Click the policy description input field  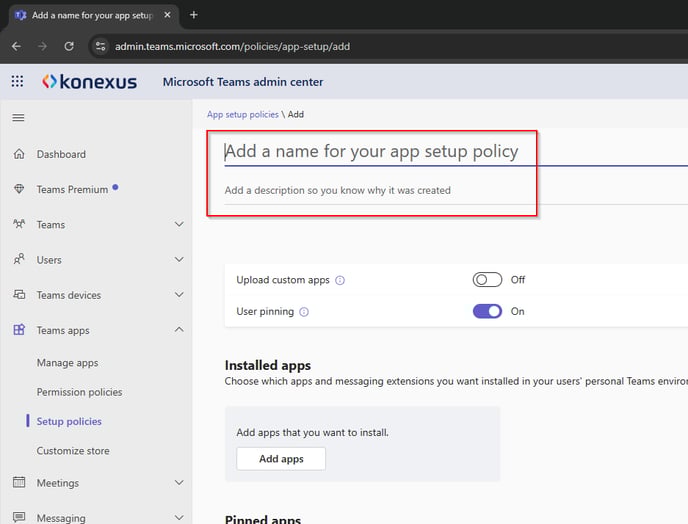coord(456,190)
